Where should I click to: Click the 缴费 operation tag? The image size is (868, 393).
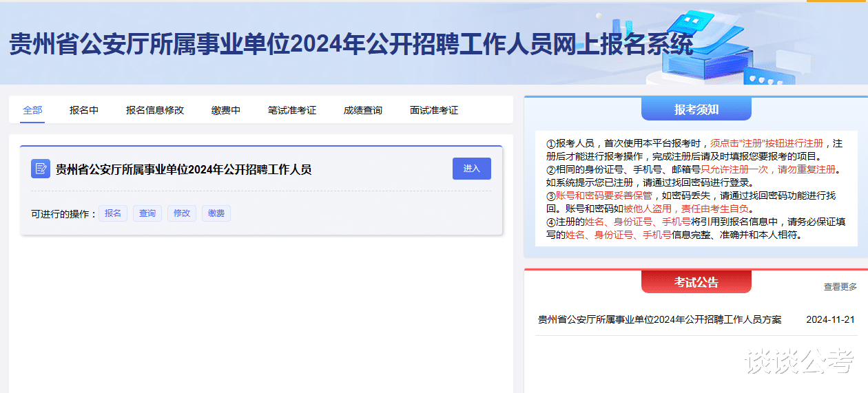(x=216, y=213)
